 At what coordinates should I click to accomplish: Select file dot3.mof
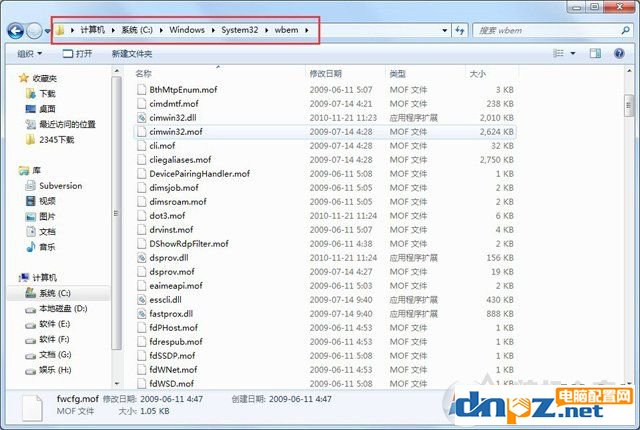167,216
